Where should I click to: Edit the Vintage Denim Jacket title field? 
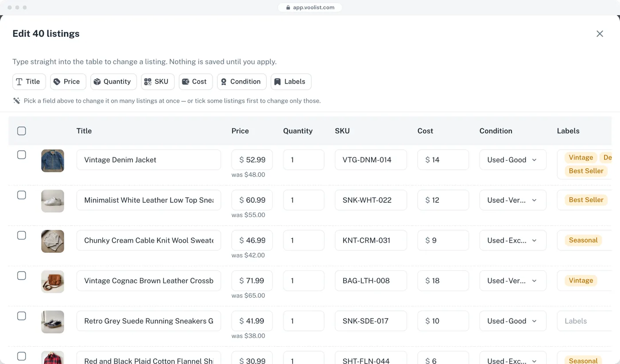click(149, 160)
